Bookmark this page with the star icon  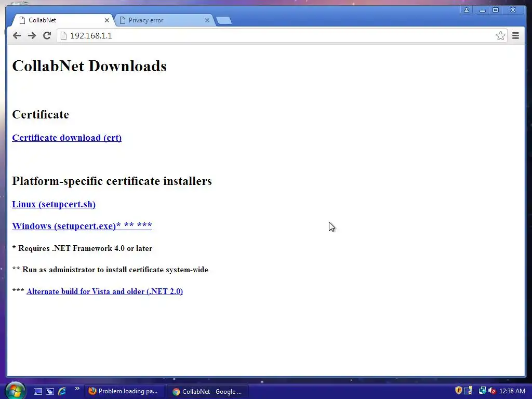click(500, 36)
